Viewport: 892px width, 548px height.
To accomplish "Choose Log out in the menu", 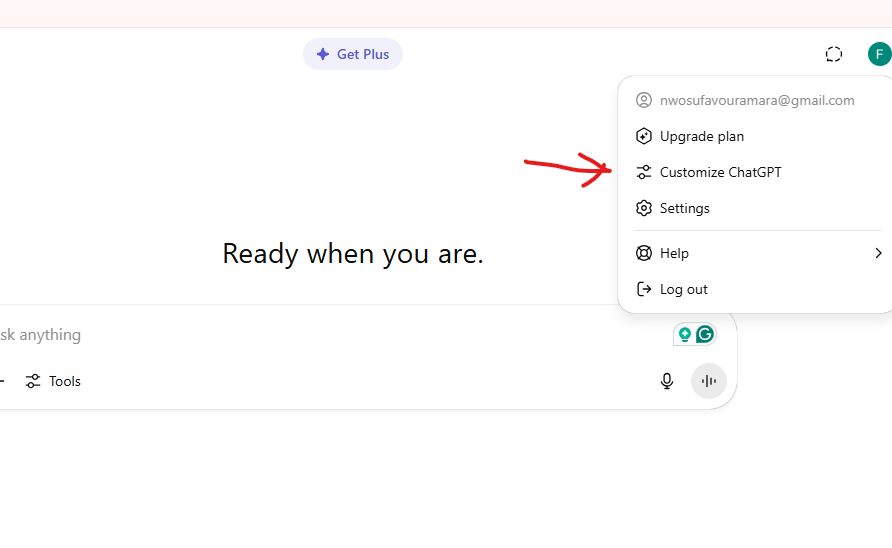I will tap(757, 289).
